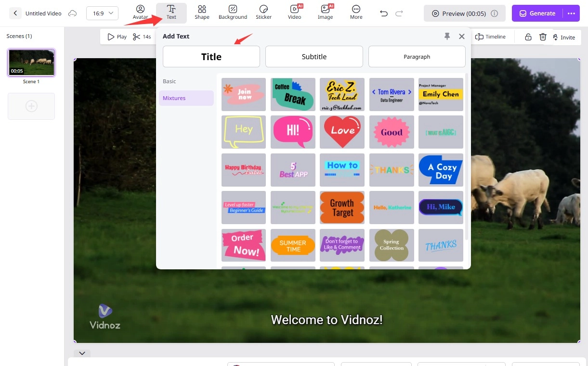This screenshot has height=366, width=588.
Task: Pin the Add Text panel
Action: pos(447,36)
